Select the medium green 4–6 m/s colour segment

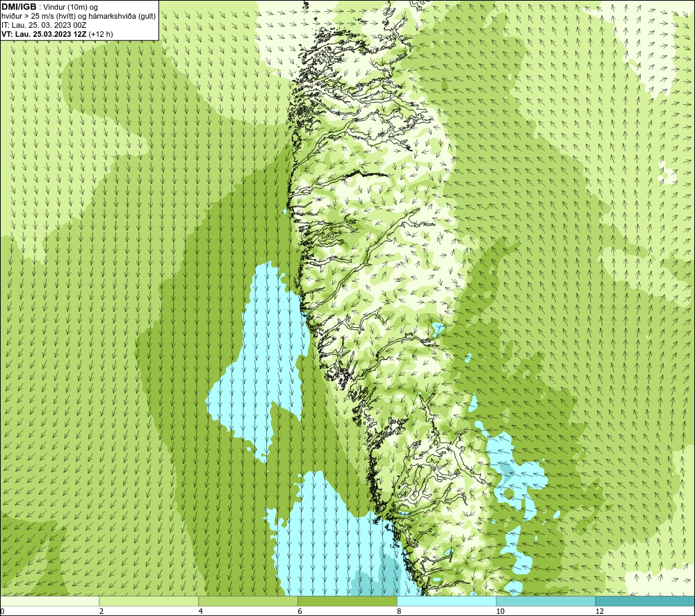click(248, 601)
